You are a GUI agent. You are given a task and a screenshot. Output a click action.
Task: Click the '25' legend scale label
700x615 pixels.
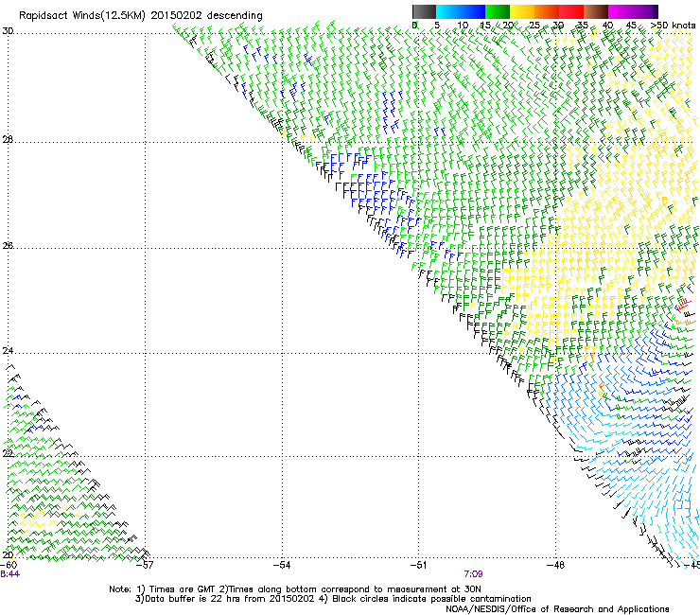click(534, 26)
